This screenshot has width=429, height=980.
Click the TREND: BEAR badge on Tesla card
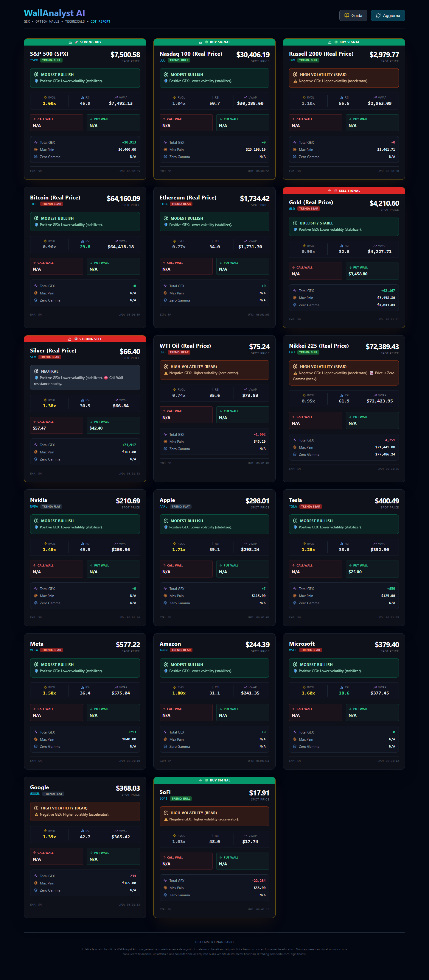(x=311, y=506)
